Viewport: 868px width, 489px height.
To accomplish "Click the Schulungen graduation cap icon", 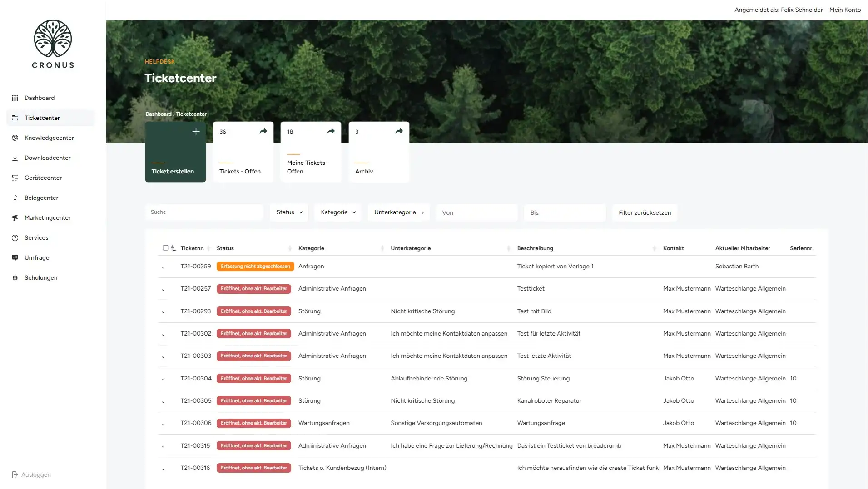I will pos(15,278).
